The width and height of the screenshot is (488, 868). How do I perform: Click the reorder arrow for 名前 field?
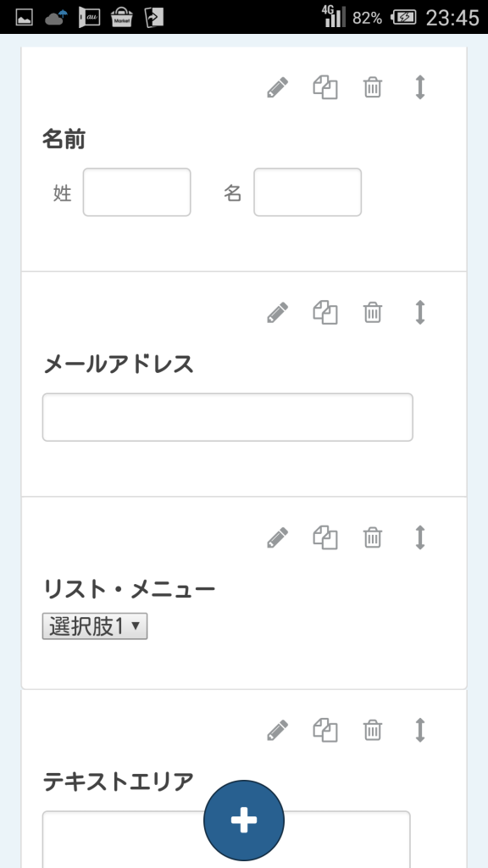pos(420,87)
